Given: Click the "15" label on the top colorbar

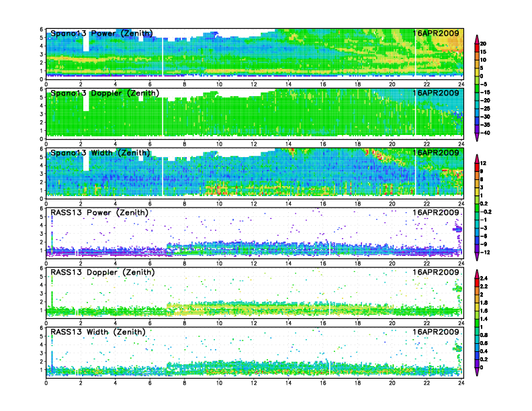Looking at the screenshot, I should 483,52.
